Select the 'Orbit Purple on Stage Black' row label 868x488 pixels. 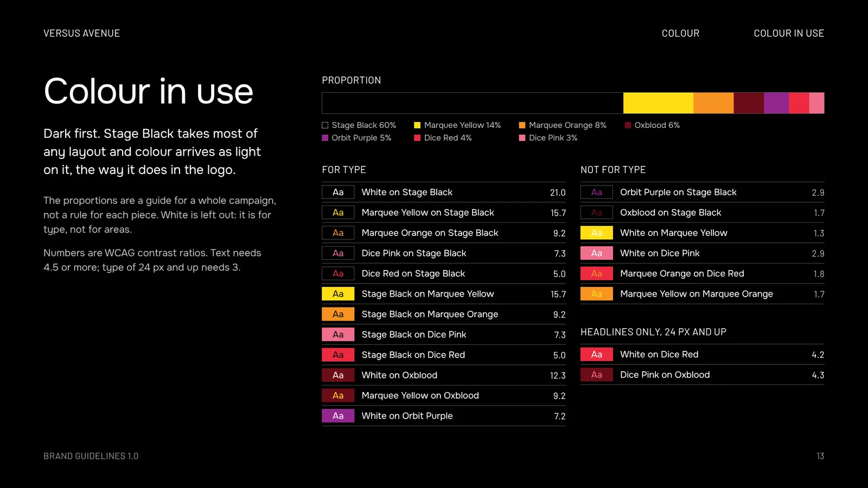[x=678, y=192]
